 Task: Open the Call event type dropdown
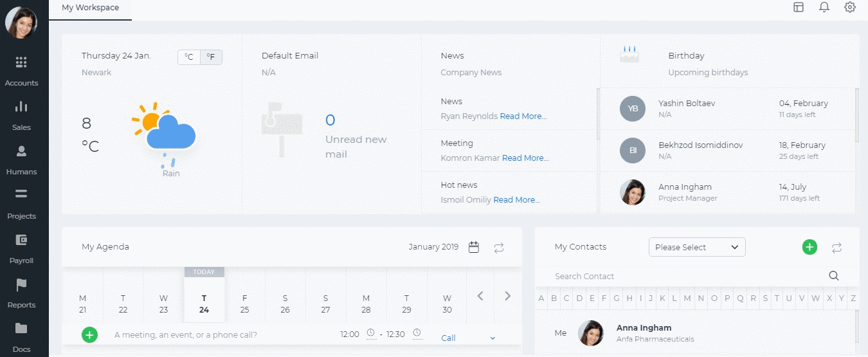click(x=468, y=338)
